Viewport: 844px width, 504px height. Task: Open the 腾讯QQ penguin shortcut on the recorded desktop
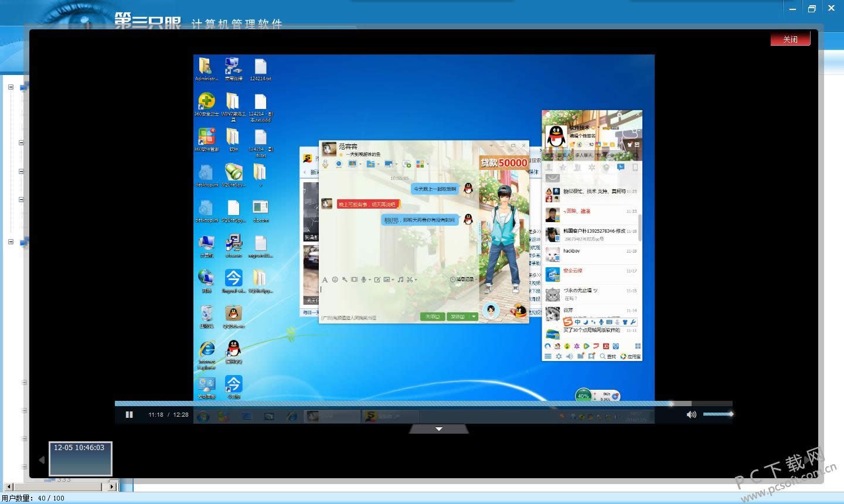click(x=233, y=352)
